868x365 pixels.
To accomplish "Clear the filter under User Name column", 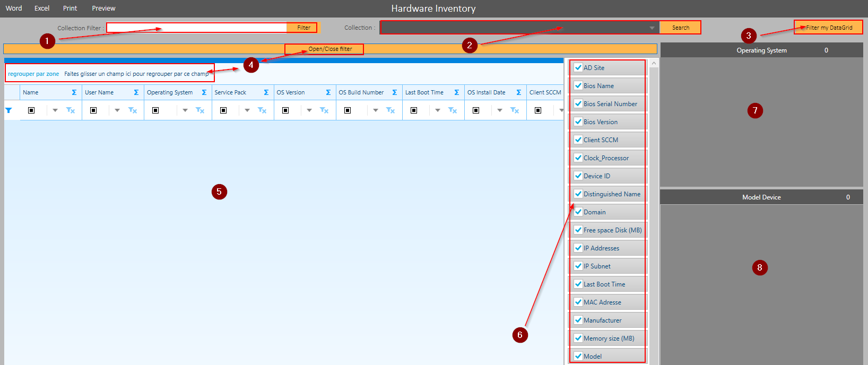I will [133, 110].
